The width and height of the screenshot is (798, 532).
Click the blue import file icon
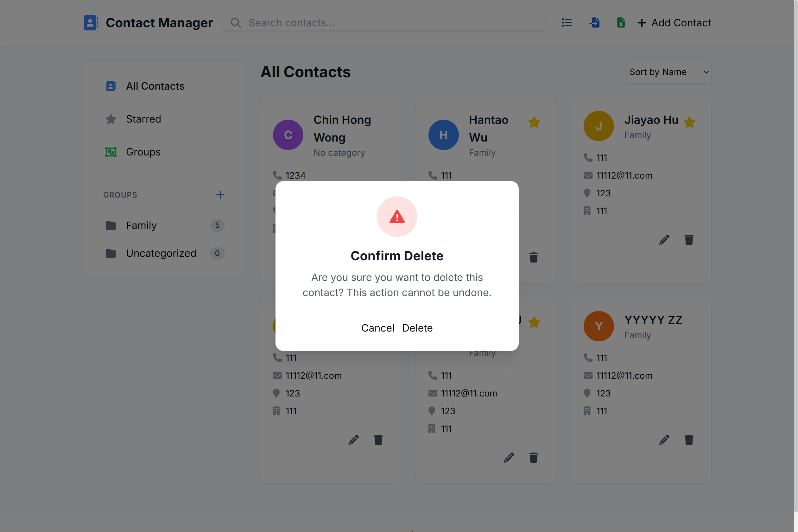(x=594, y=23)
